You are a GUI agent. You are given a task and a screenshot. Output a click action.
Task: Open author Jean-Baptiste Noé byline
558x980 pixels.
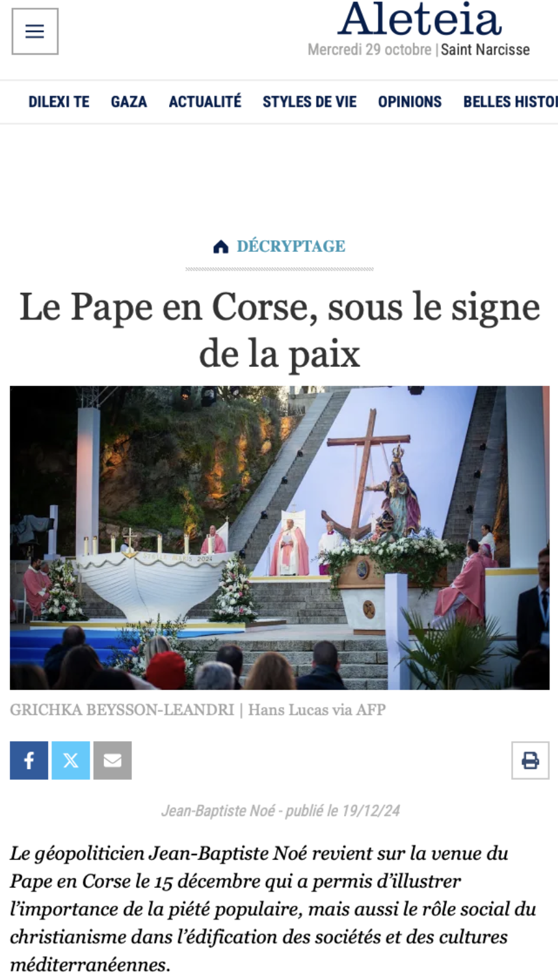tap(218, 811)
